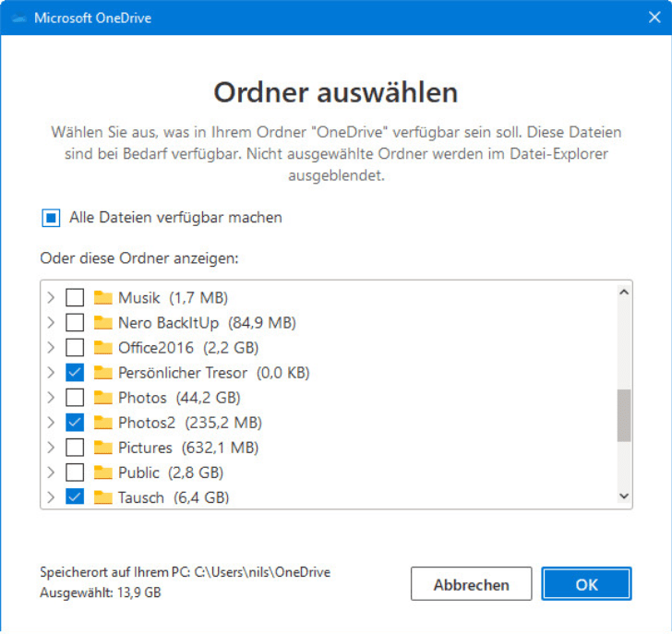
Task: Expand the Musik folder tree
Action: pos(51,297)
